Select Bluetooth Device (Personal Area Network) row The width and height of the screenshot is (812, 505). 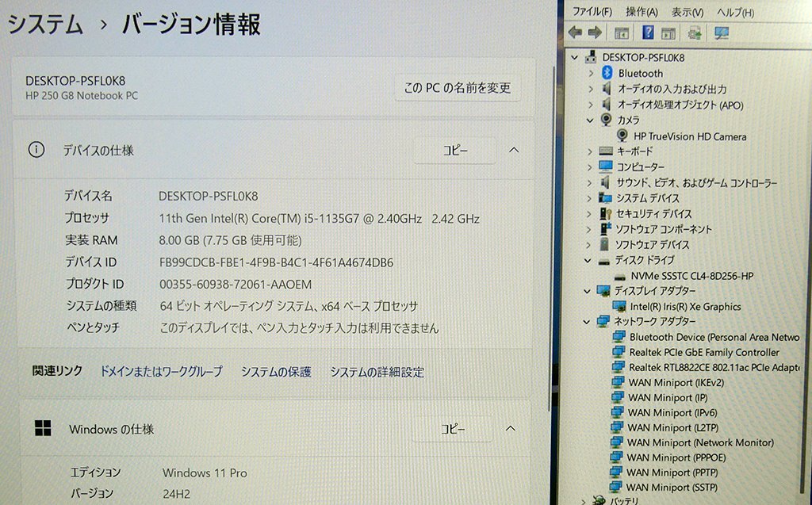pyautogui.click(x=707, y=337)
